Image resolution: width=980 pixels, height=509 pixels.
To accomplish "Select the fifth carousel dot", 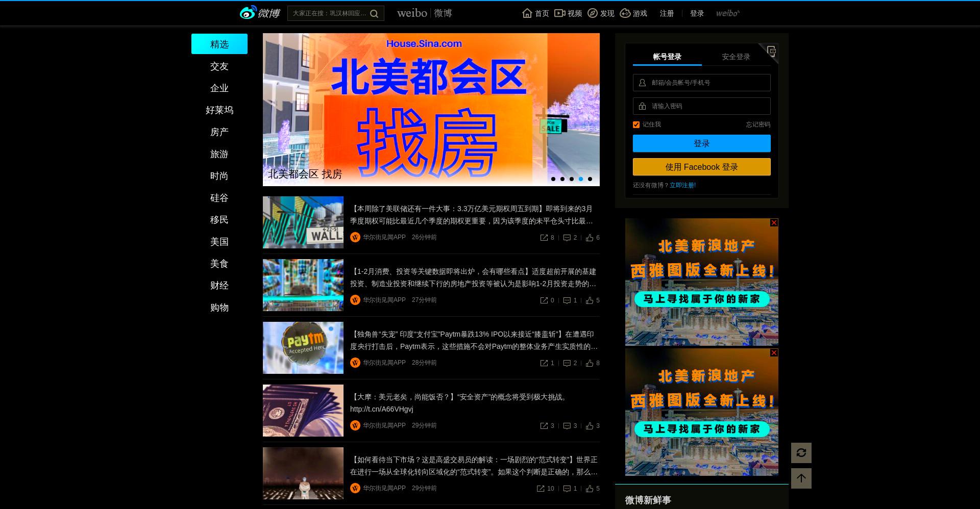I will tap(590, 179).
